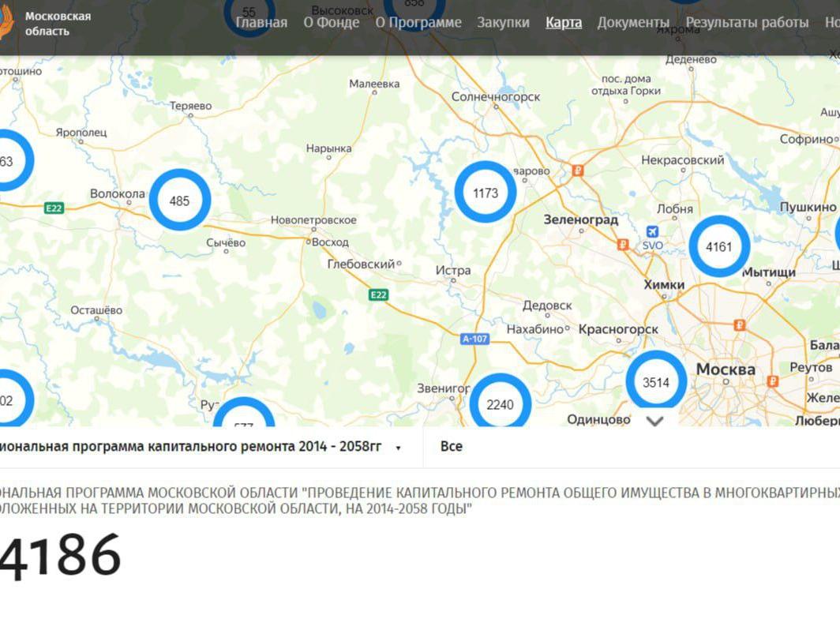
Task: Click the Красногорск city label
Action: coord(618,329)
